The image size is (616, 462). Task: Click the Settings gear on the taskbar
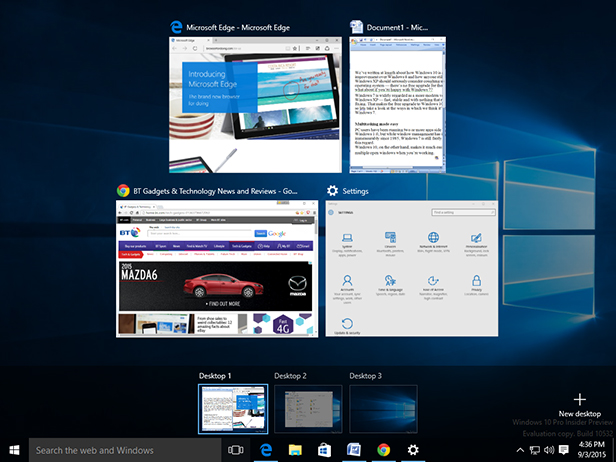(x=413, y=450)
